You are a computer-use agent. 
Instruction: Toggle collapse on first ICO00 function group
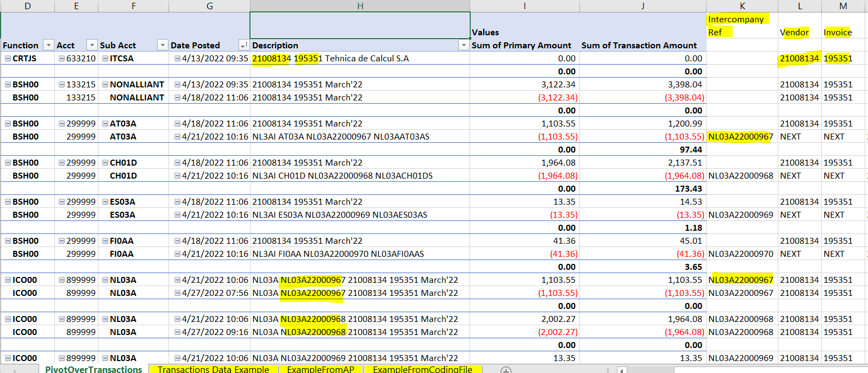click(x=8, y=280)
